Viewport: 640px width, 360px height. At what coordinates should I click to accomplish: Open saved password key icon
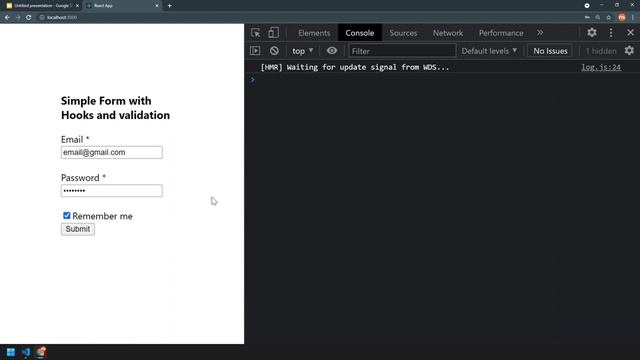[587, 18]
